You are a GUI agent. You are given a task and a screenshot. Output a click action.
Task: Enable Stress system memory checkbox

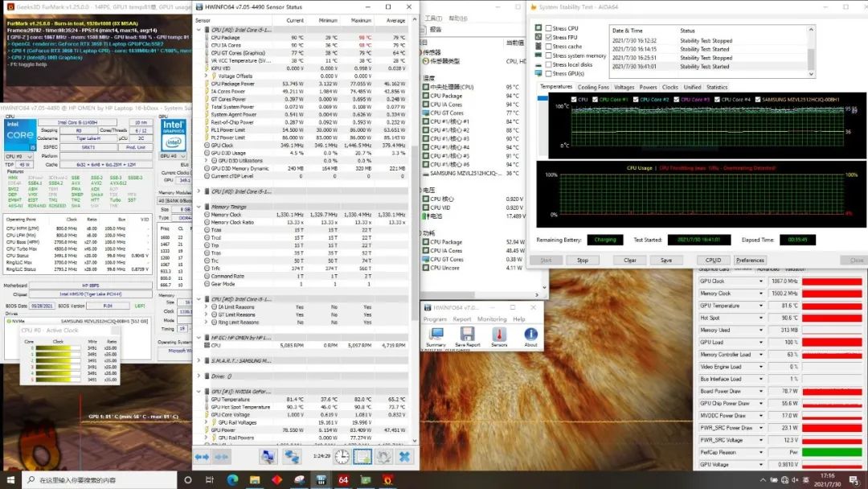click(x=548, y=55)
